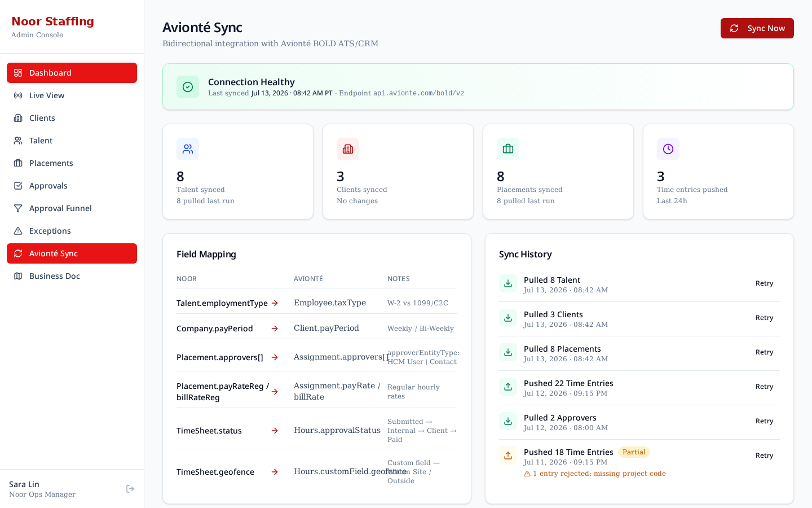This screenshot has height=508, width=812.
Task: Click Placement.approvers[] field
Action: (x=220, y=357)
